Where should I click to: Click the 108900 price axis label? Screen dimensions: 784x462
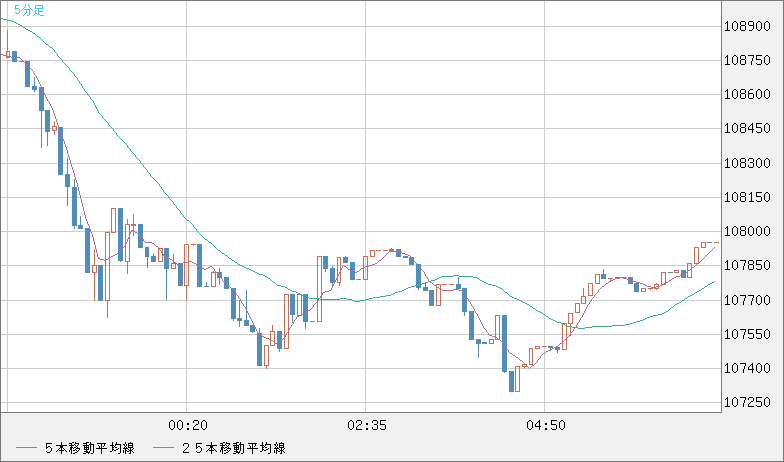(747, 26)
